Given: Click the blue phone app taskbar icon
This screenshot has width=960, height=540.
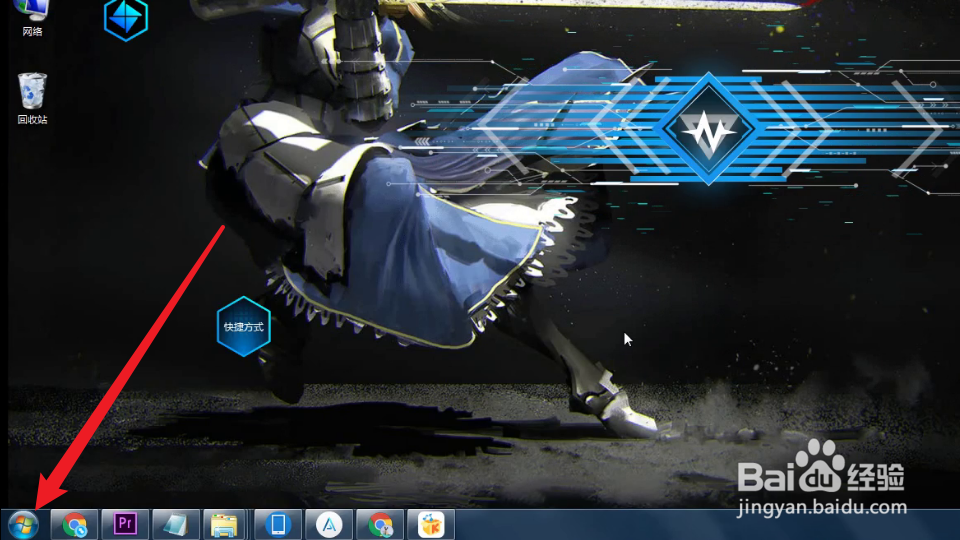Looking at the screenshot, I should (x=278, y=525).
